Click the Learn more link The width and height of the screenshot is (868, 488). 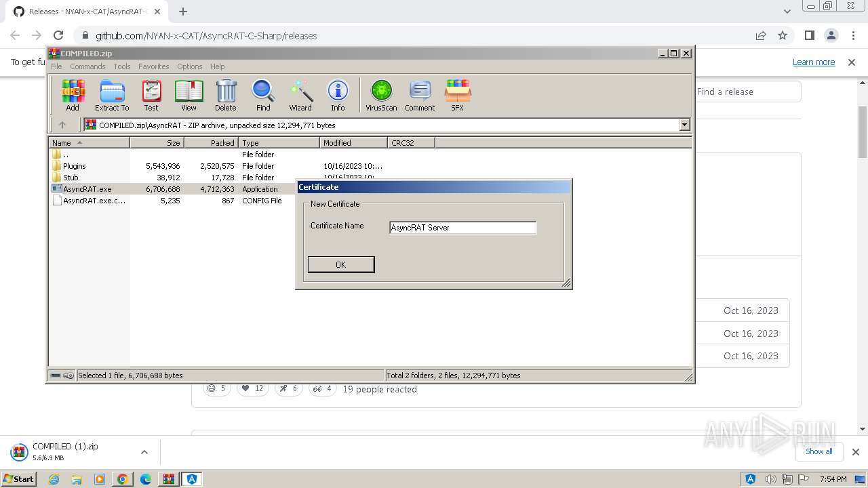coord(814,62)
